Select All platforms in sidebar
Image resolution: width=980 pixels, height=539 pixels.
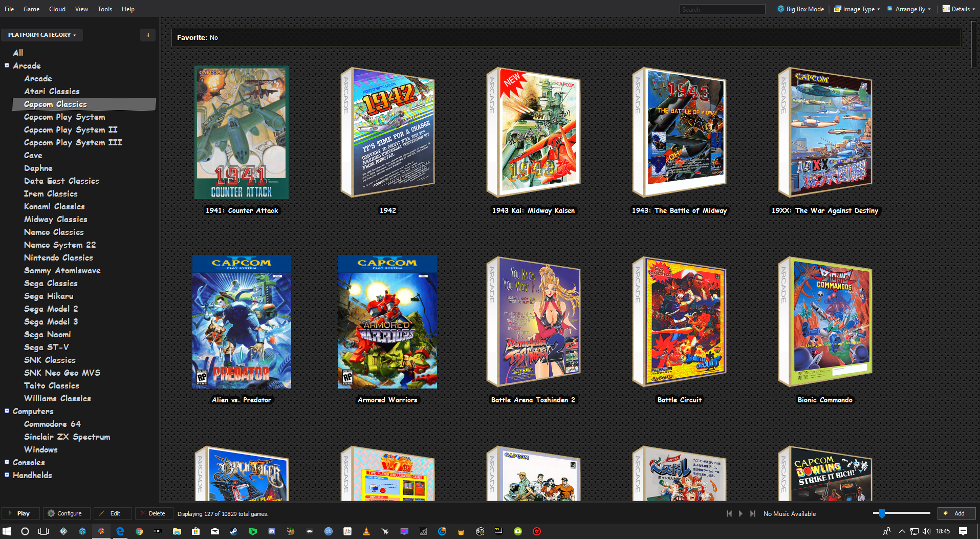[18, 53]
